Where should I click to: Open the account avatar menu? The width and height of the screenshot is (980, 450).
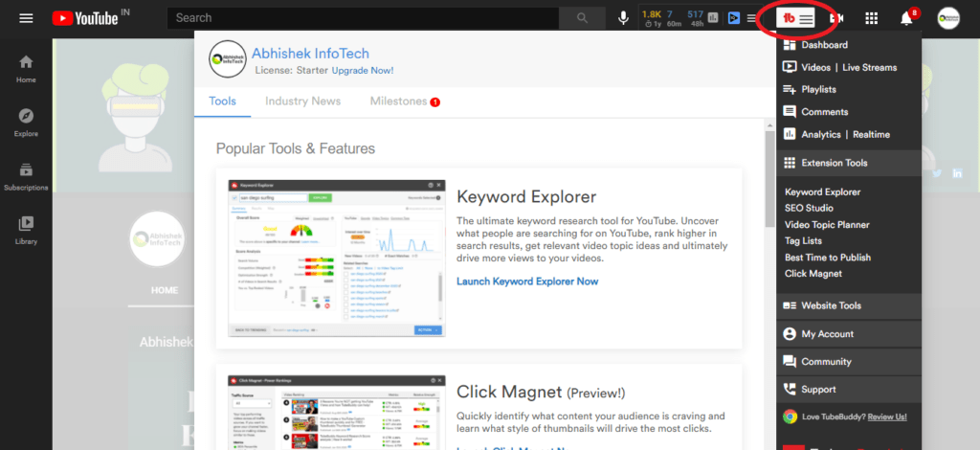click(948, 18)
